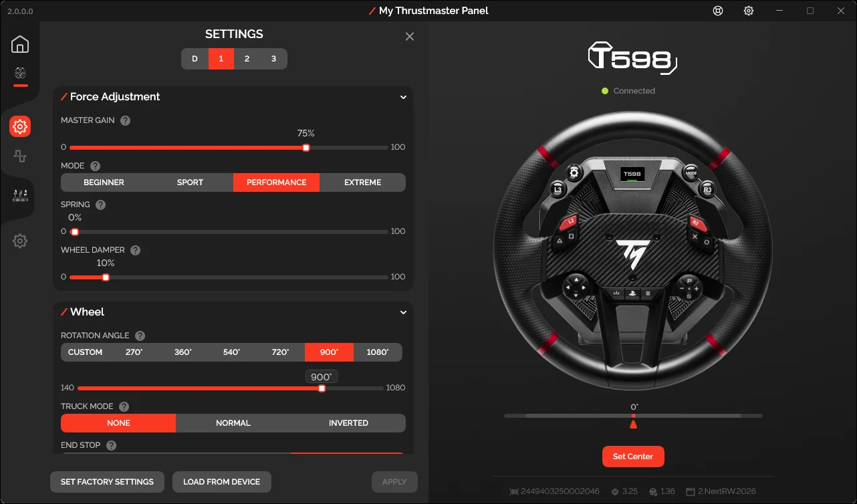
Task: Click the rotation angle slider handle
Action: (322, 388)
